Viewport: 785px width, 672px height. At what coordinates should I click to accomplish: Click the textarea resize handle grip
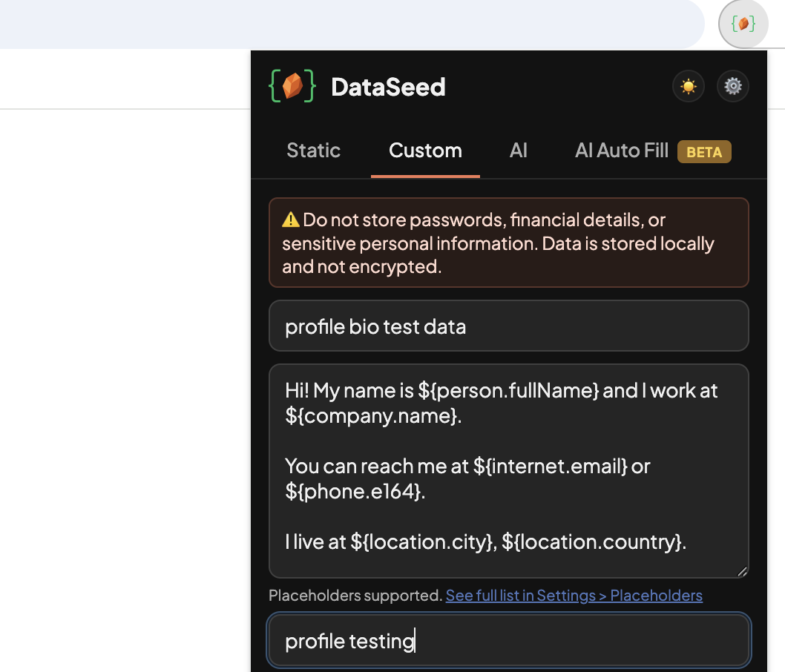[x=742, y=571]
